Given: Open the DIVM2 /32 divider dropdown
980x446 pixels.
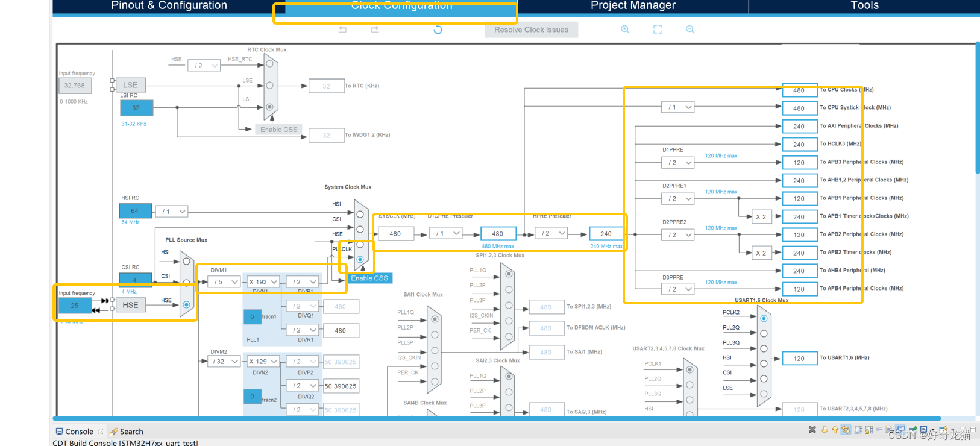Looking at the screenshot, I should pyautogui.click(x=224, y=362).
